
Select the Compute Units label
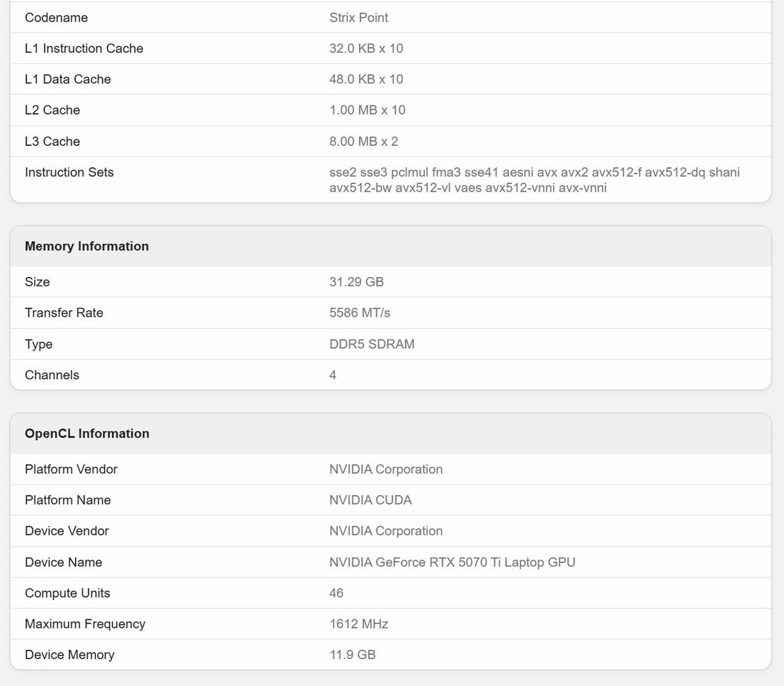click(x=67, y=593)
